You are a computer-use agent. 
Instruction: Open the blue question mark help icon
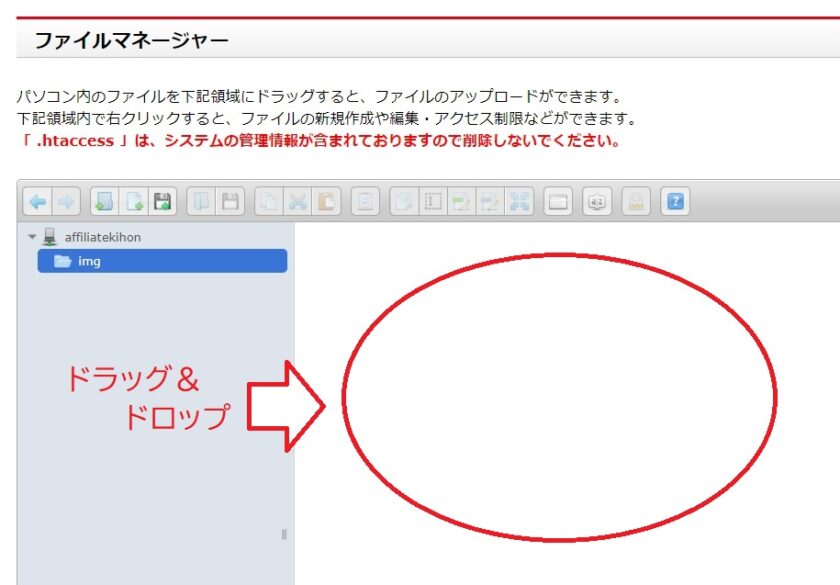[675, 201]
